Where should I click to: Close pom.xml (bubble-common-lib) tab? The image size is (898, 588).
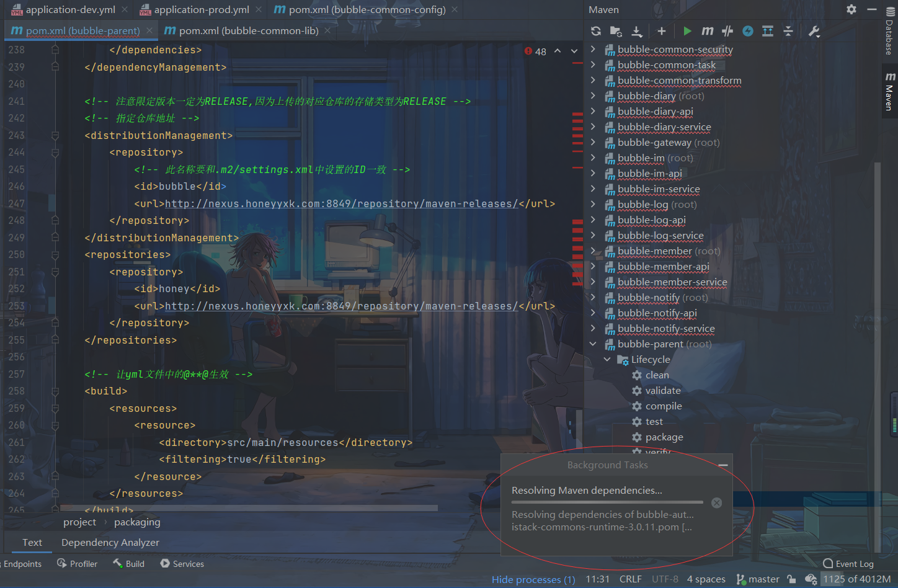(x=327, y=30)
